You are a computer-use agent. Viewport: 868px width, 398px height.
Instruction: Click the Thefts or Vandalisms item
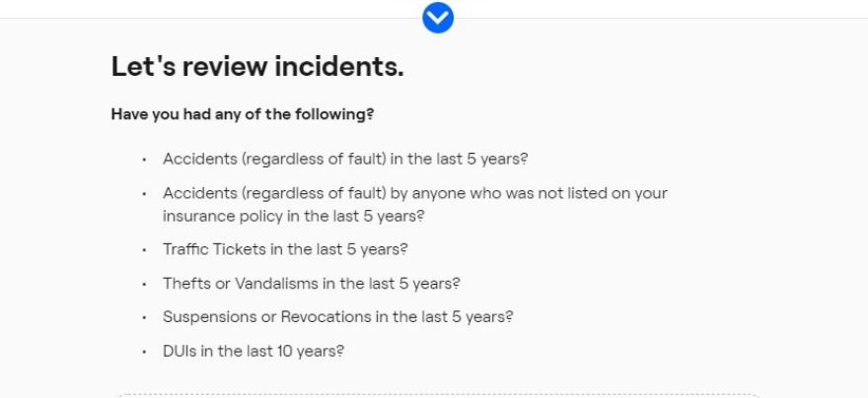[x=311, y=284]
